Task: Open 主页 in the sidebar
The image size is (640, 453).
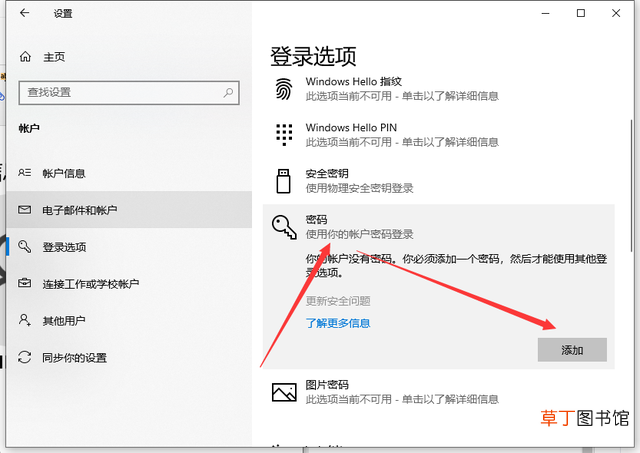Action: (129, 57)
